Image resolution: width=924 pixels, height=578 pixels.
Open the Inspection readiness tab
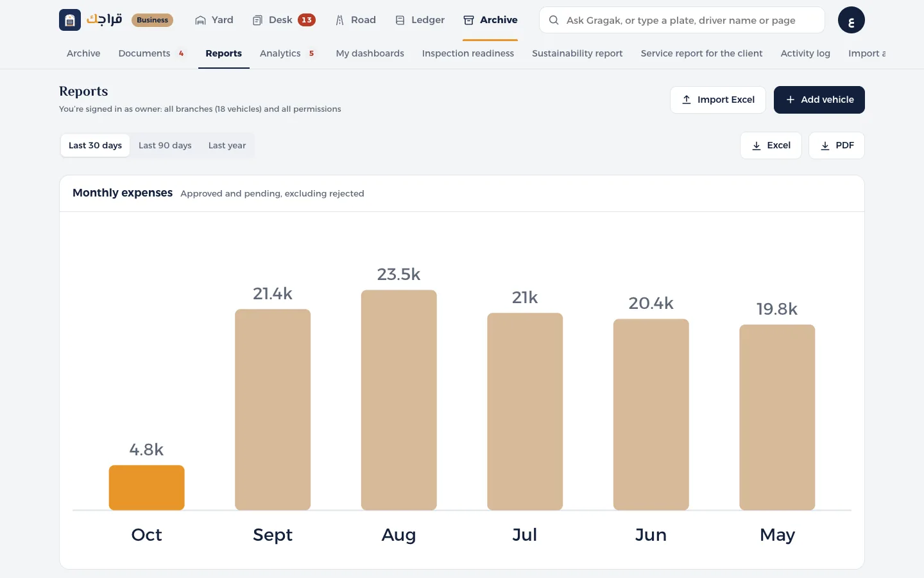click(468, 53)
